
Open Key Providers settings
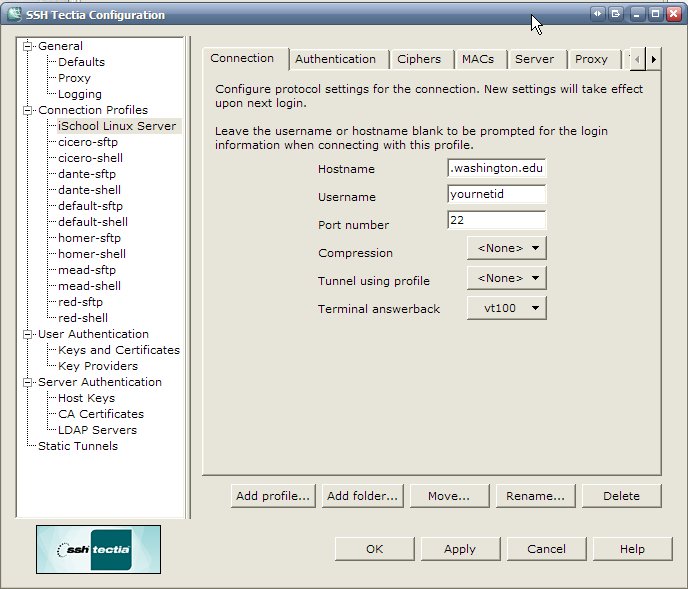[x=98, y=366]
